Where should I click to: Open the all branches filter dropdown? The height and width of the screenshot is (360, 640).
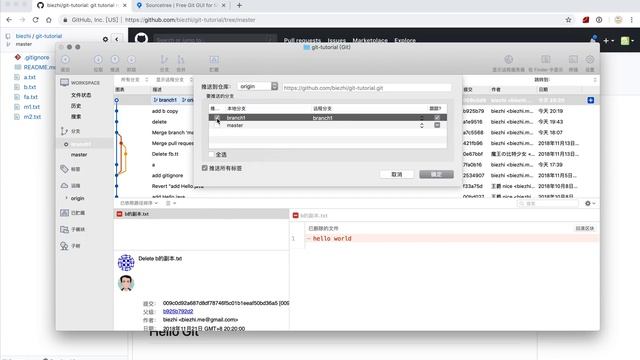coord(134,80)
